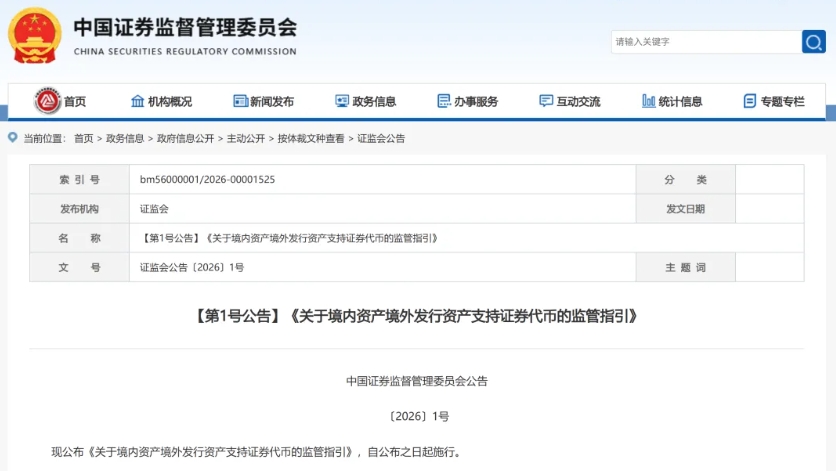Click the 互动交流 chat bubble icon

[546, 101]
